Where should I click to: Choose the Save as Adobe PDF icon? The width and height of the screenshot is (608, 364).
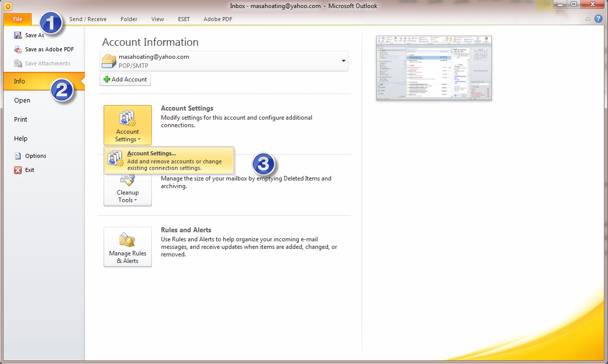pyautogui.click(x=18, y=49)
